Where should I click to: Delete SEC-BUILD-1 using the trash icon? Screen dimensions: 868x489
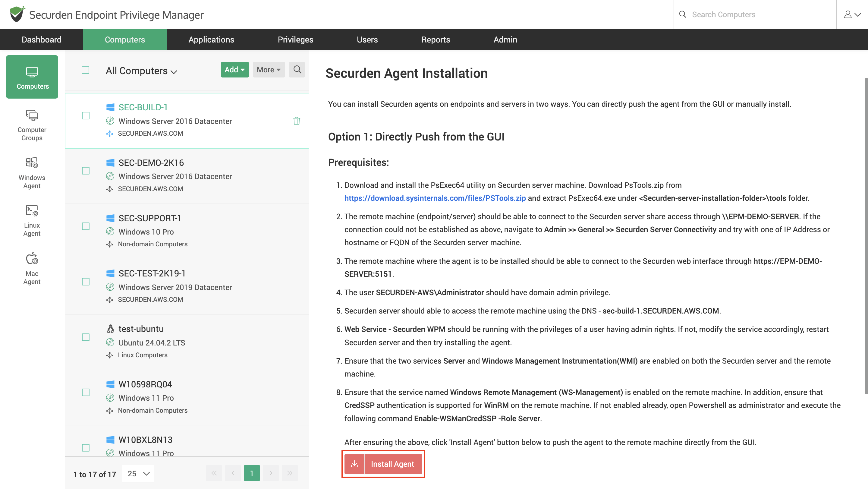(x=297, y=121)
